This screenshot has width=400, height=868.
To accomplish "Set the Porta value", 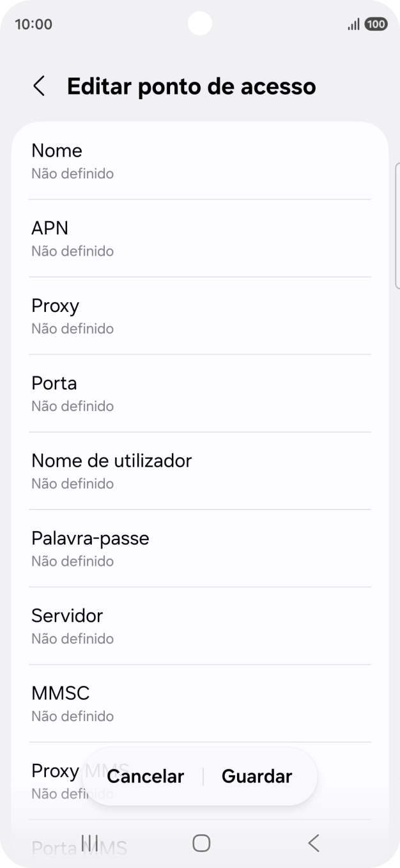I will pyautogui.click(x=200, y=392).
